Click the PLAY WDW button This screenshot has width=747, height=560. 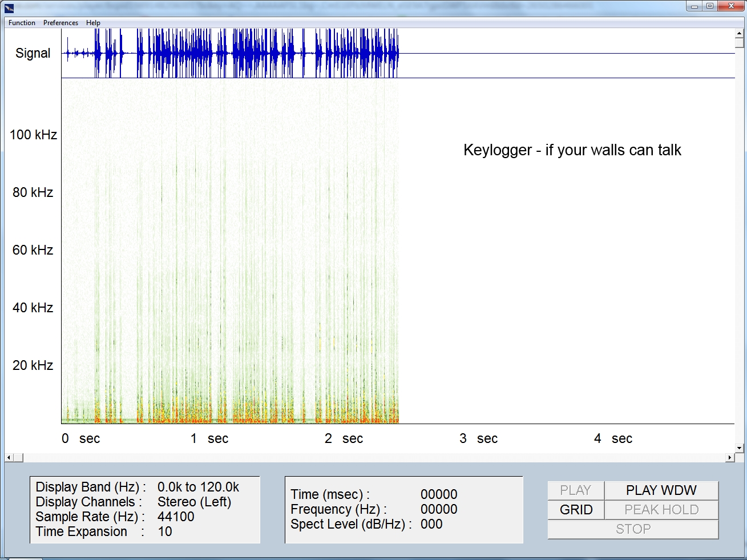click(661, 490)
